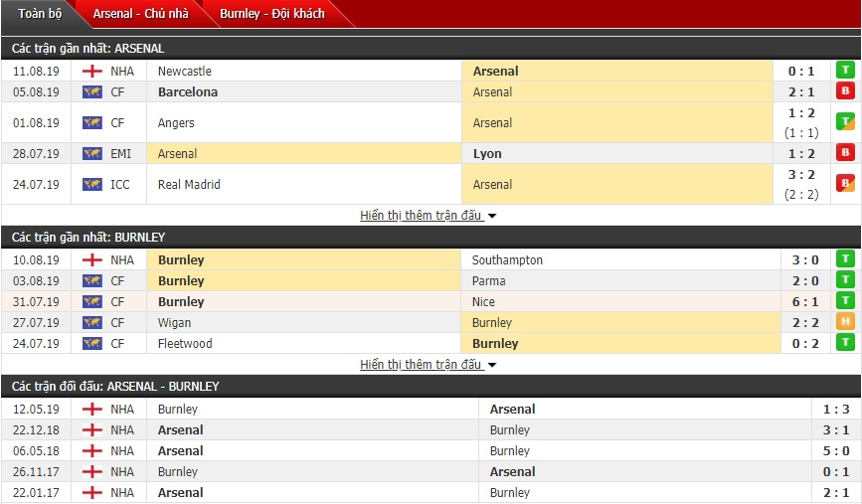Open Fleetwood team link

(x=185, y=344)
